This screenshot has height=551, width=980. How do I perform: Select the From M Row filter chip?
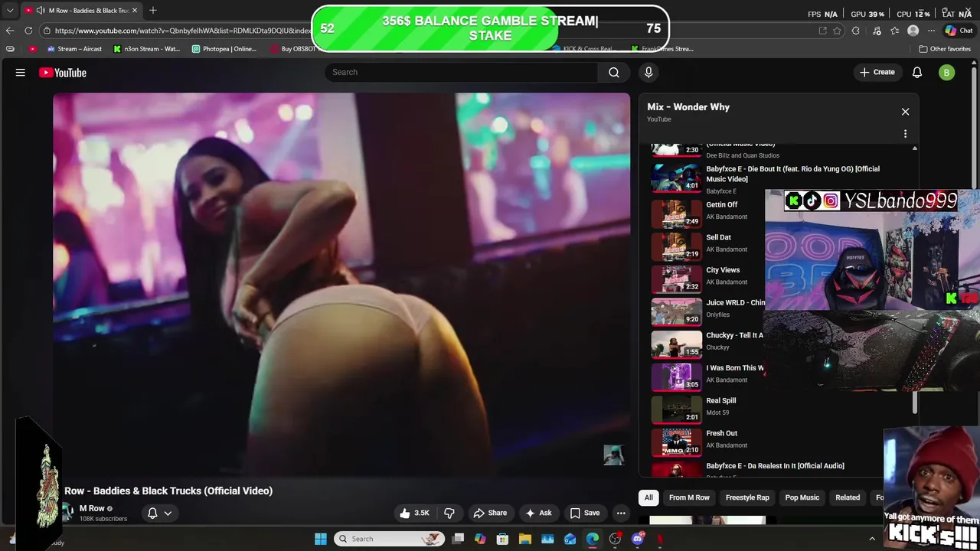[x=689, y=497]
